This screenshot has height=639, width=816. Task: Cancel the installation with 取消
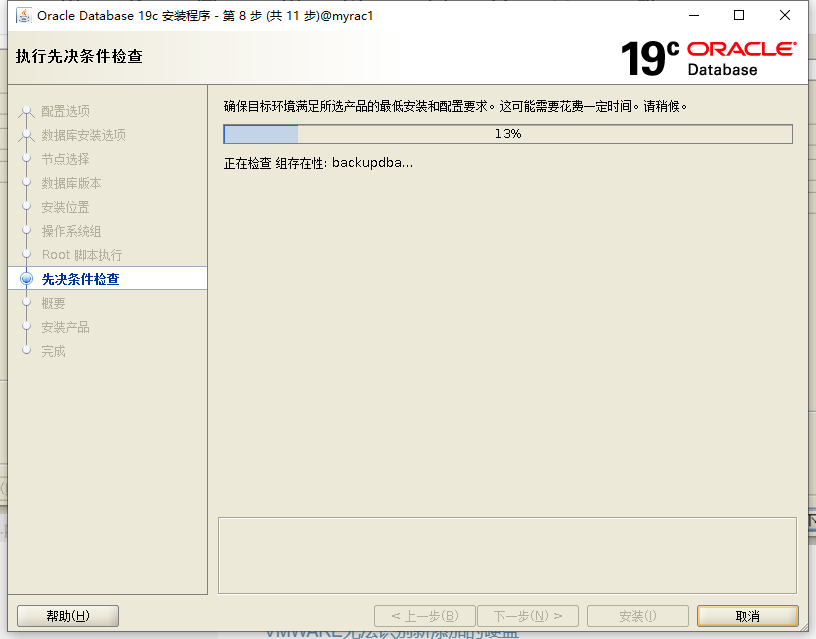pos(747,616)
